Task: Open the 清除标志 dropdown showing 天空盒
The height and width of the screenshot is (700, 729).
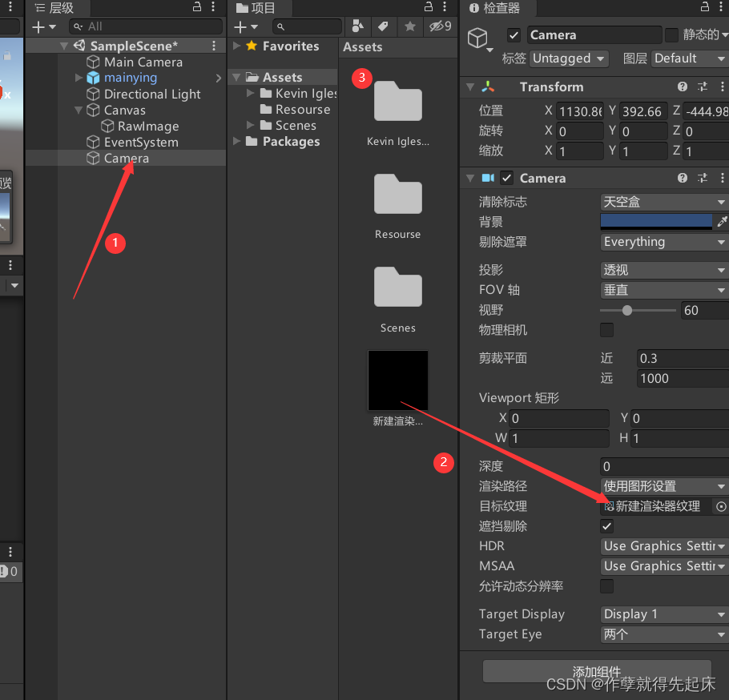Action: coord(663,202)
